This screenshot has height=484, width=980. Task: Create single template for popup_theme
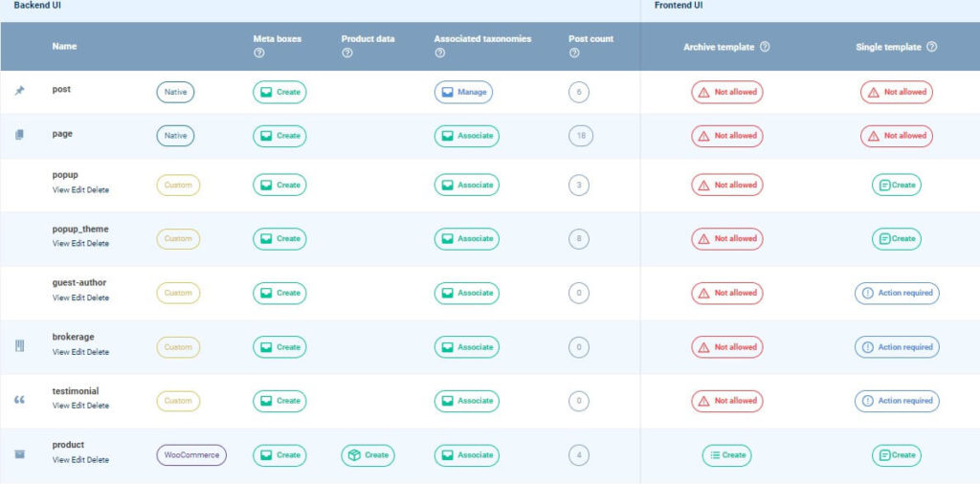[x=896, y=238]
